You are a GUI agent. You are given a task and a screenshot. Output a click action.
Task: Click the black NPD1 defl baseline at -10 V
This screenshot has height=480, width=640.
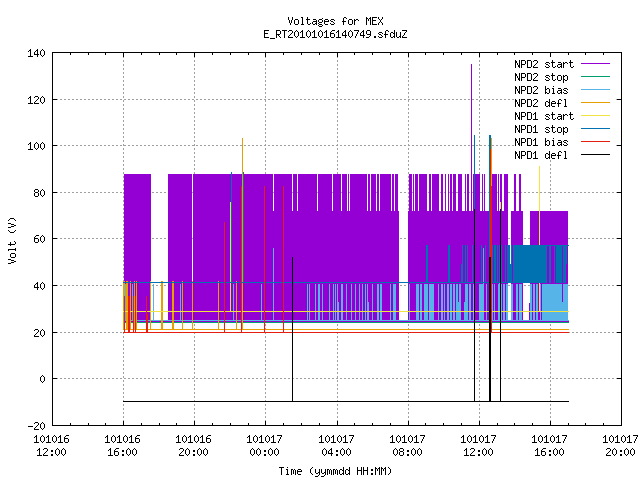[346, 401]
